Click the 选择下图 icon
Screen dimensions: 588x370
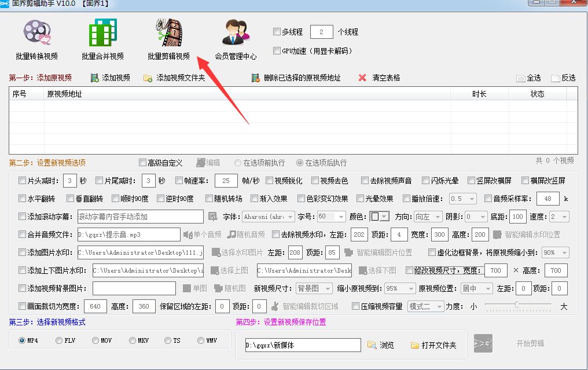[x=363, y=270]
